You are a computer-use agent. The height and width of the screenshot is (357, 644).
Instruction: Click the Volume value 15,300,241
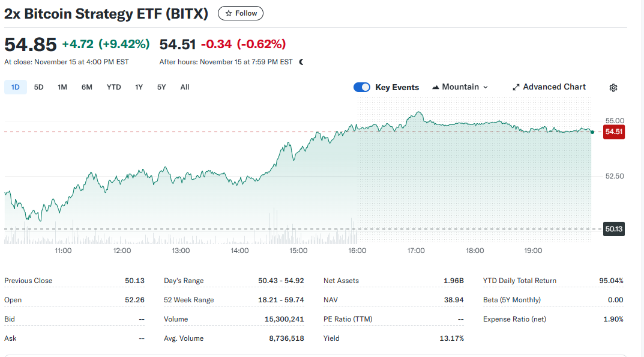tap(284, 319)
